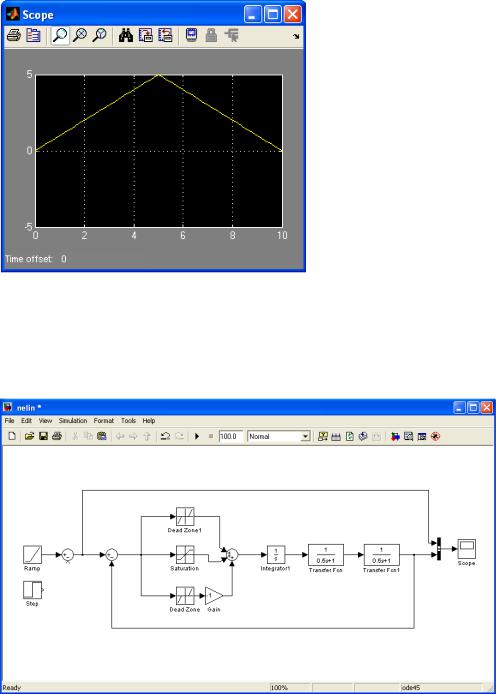
Task: Click the navigate forward arrow icon
Action: pyautogui.click(x=133, y=436)
